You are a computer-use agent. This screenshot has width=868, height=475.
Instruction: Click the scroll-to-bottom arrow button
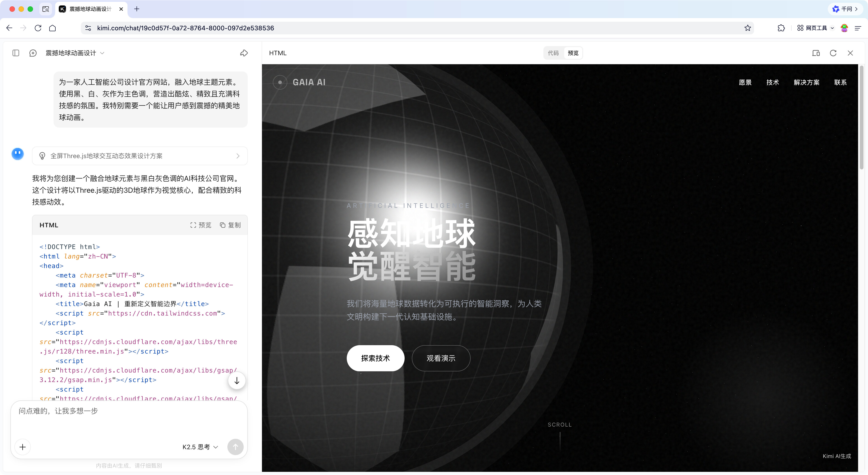coord(236,381)
